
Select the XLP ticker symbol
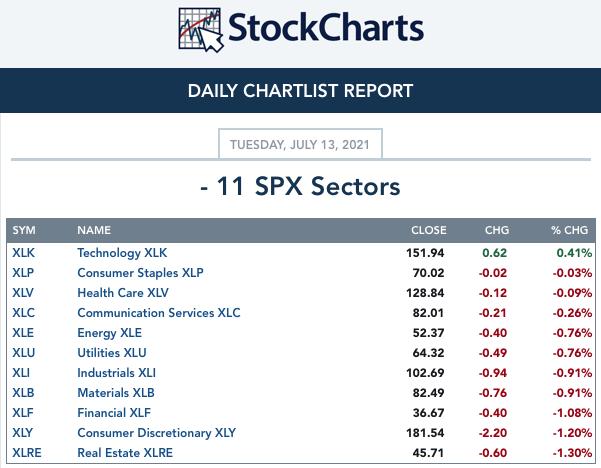[23, 273]
